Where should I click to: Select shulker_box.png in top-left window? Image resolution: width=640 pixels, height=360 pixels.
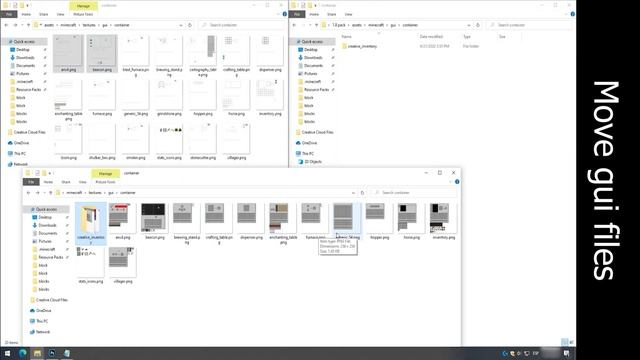tap(102, 142)
